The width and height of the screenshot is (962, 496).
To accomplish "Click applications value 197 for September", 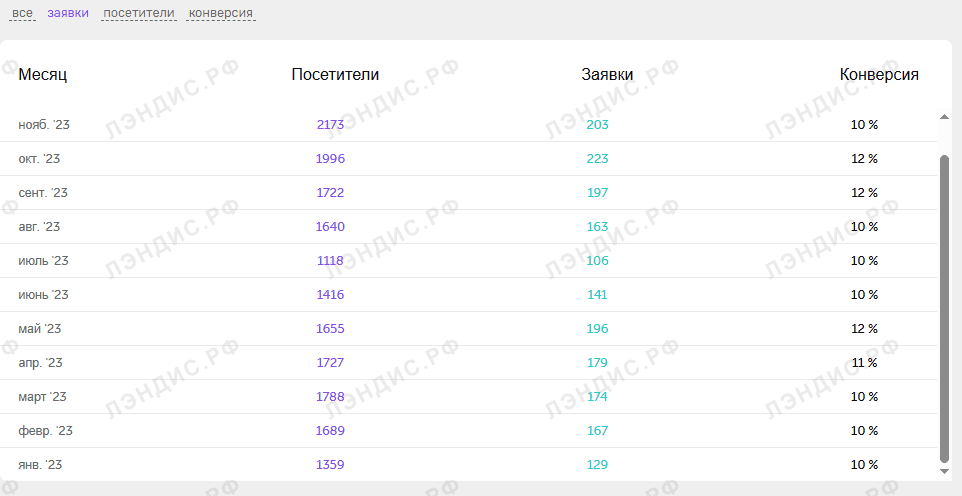I will (597, 193).
